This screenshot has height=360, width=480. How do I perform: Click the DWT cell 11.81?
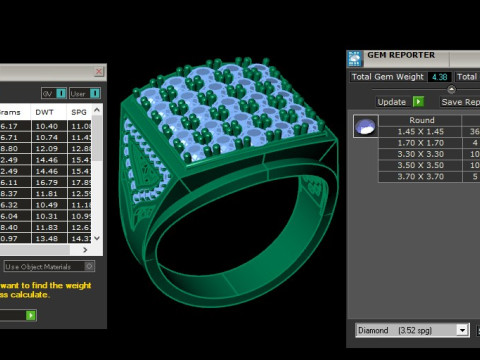(49, 193)
